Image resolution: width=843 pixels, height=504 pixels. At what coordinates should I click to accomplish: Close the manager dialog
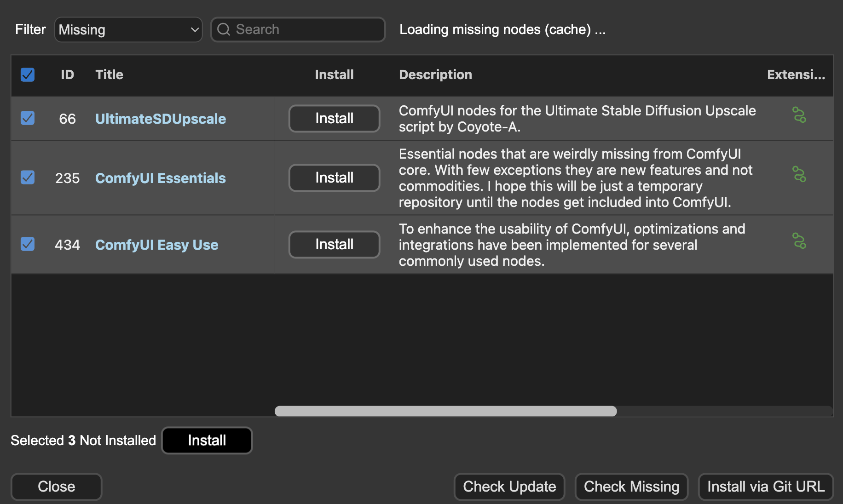[56, 487]
